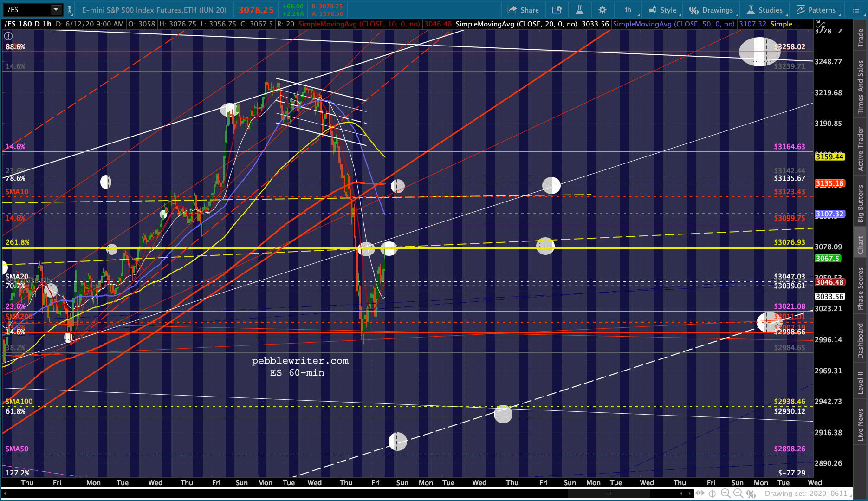868x501 pixels.
Task: Click the collapse price axis icon
Action: (x=821, y=24)
